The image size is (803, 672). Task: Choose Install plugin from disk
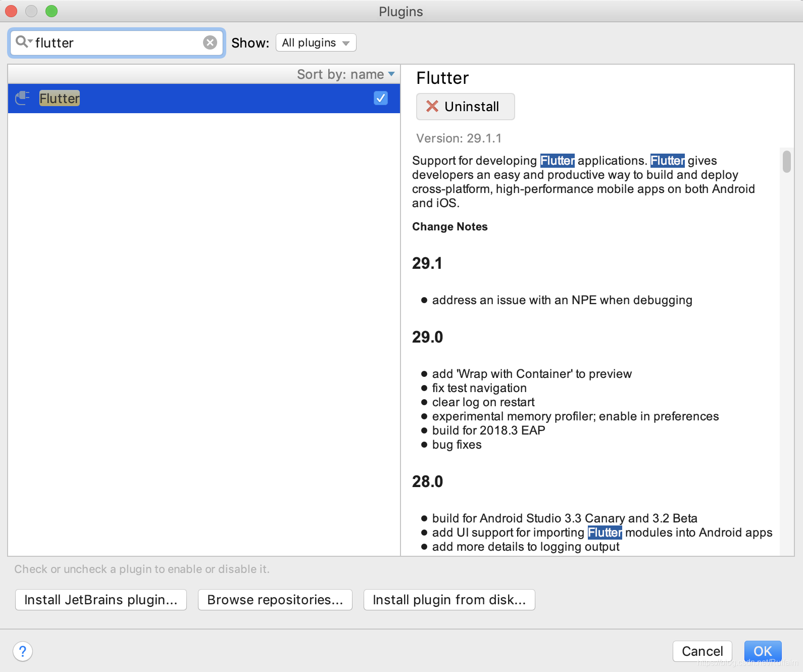pos(449,600)
